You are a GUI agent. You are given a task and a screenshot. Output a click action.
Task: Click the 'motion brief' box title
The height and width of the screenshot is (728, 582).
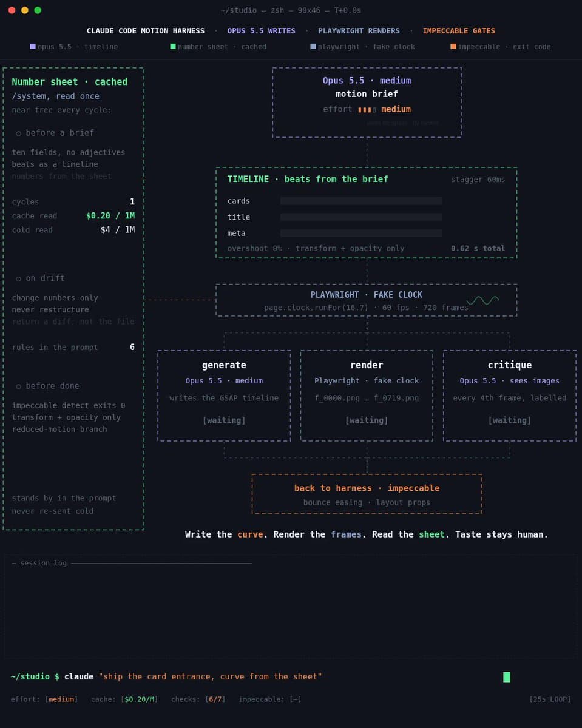tap(367, 94)
